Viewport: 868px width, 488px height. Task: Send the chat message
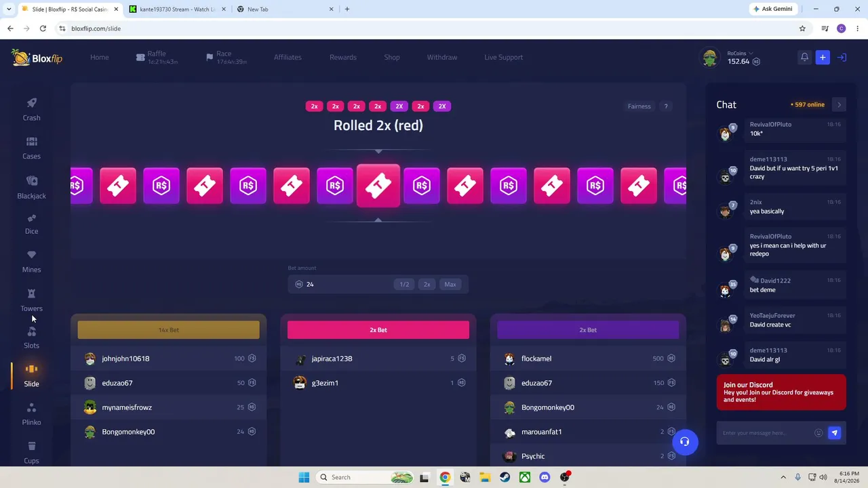tap(835, 433)
